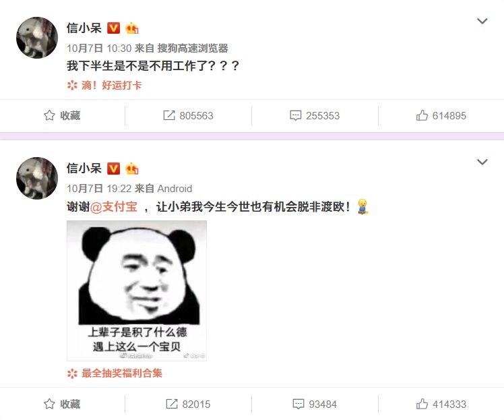
Task: Open 信小呆 username on first post
Action: pyautogui.click(x=84, y=28)
